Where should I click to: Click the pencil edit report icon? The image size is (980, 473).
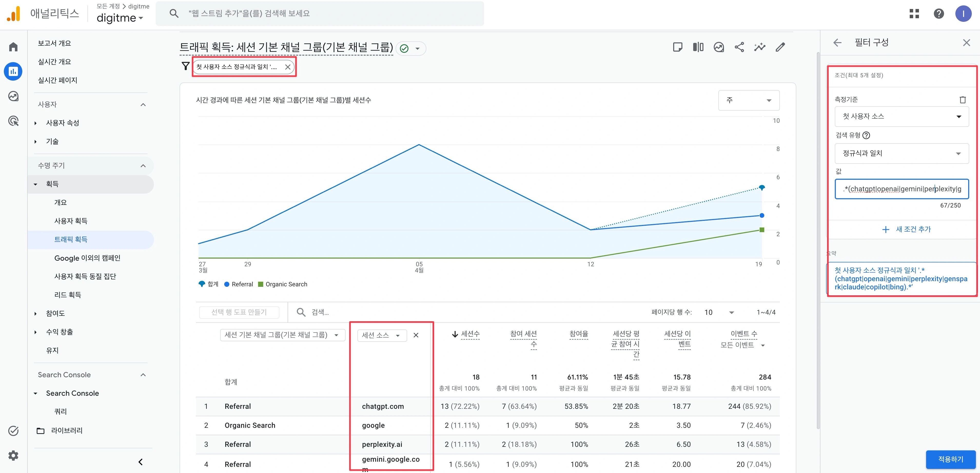point(780,47)
